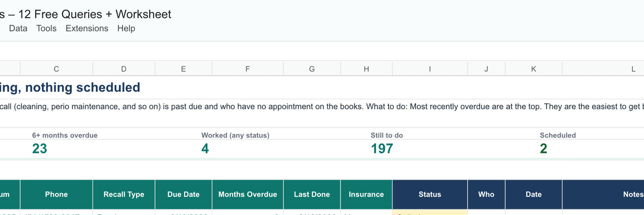
Task: Click the Status table header
Action: tap(430, 194)
